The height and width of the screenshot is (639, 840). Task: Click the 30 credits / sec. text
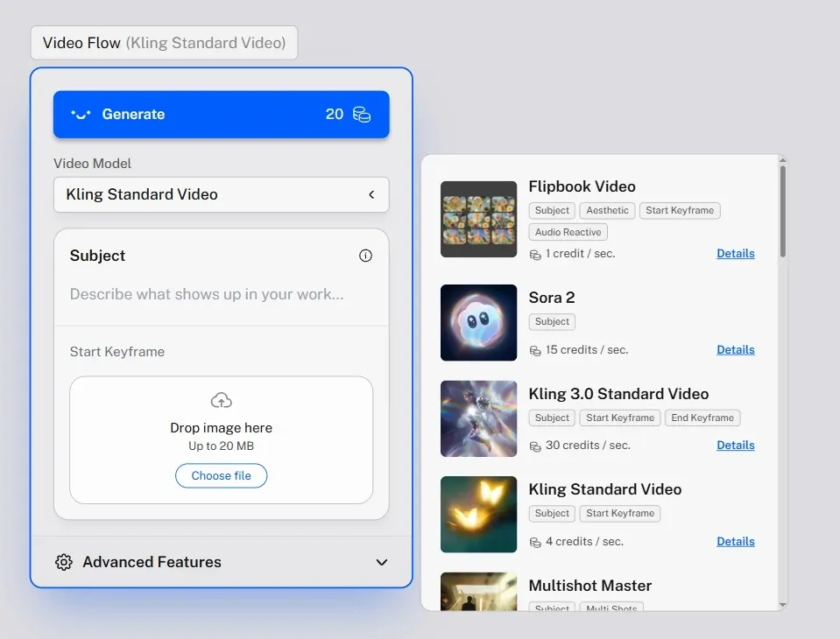pyautogui.click(x=589, y=446)
